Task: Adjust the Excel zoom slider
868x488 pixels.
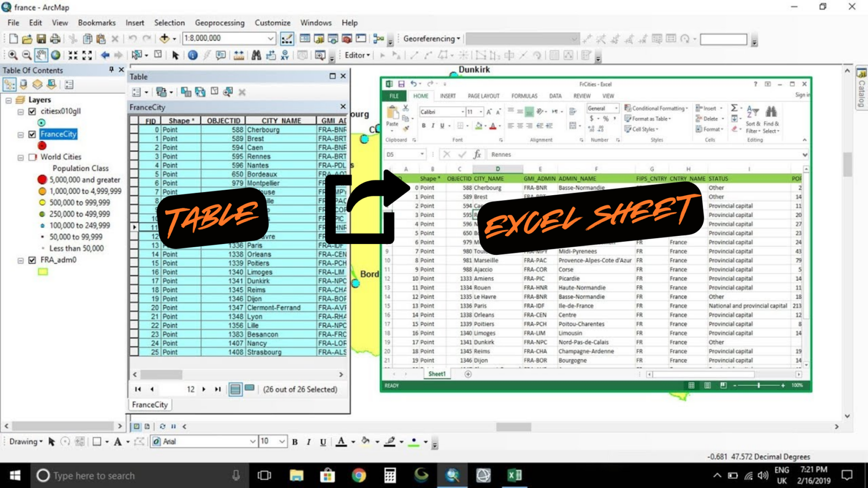Action: click(759, 386)
